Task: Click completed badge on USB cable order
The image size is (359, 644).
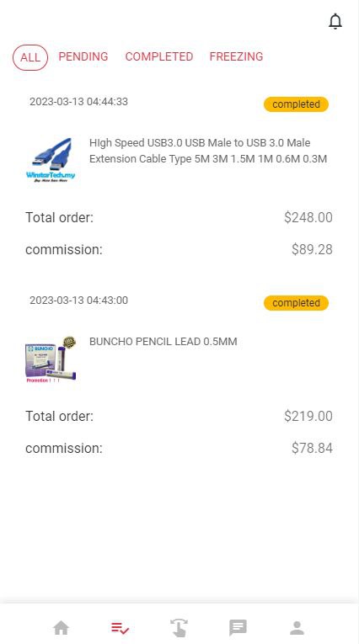Action: (x=296, y=104)
